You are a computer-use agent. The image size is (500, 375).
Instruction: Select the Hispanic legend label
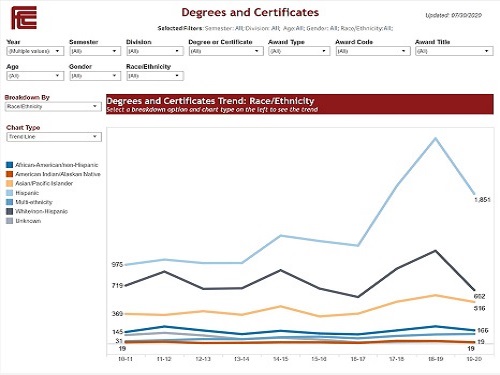pos(27,193)
